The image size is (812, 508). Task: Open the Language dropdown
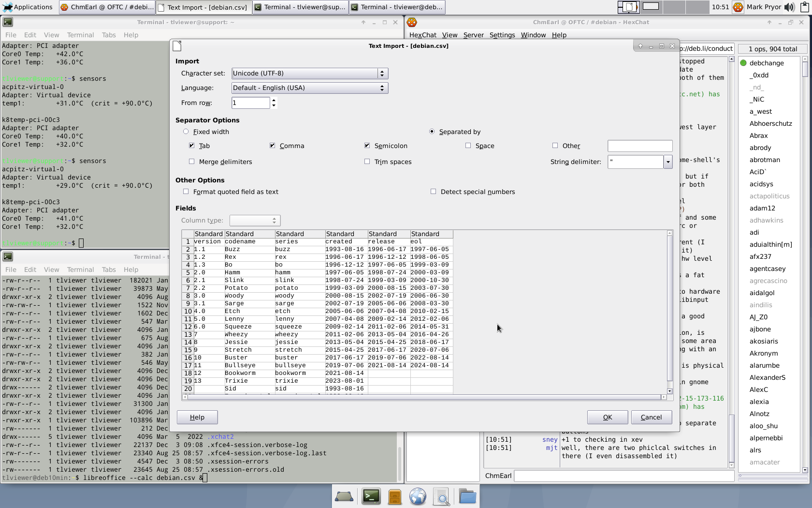pyautogui.click(x=310, y=88)
